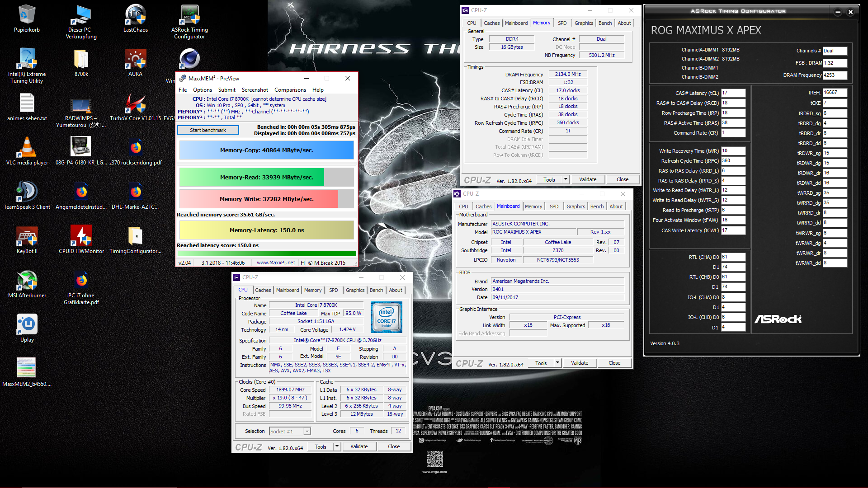The height and width of the screenshot is (488, 868).
Task: Select Graphics tab in CPU-Z Memory window
Action: [x=584, y=23]
